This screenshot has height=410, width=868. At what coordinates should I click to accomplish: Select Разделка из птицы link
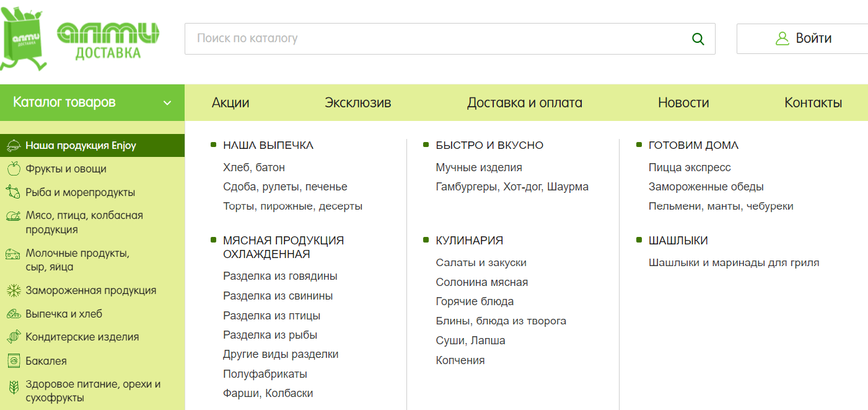[x=271, y=316]
